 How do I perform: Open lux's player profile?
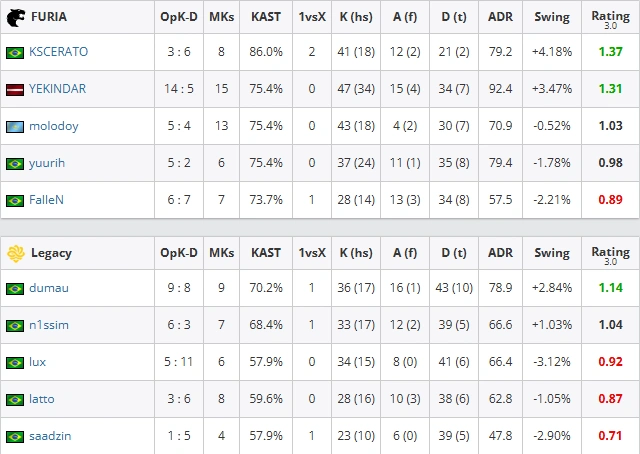click(38, 362)
